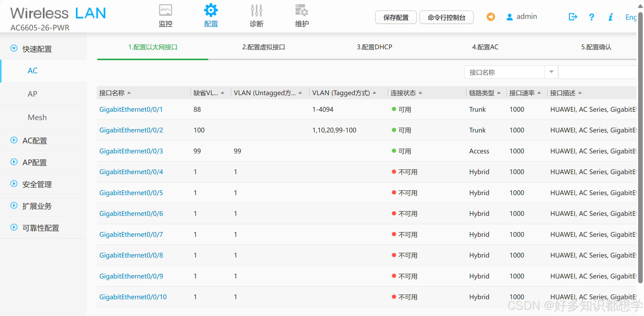Open the 诊断 diagnostics icon
Image resolution: width=644 pixels, height=316 pixels.
click(x=256, y=11)
